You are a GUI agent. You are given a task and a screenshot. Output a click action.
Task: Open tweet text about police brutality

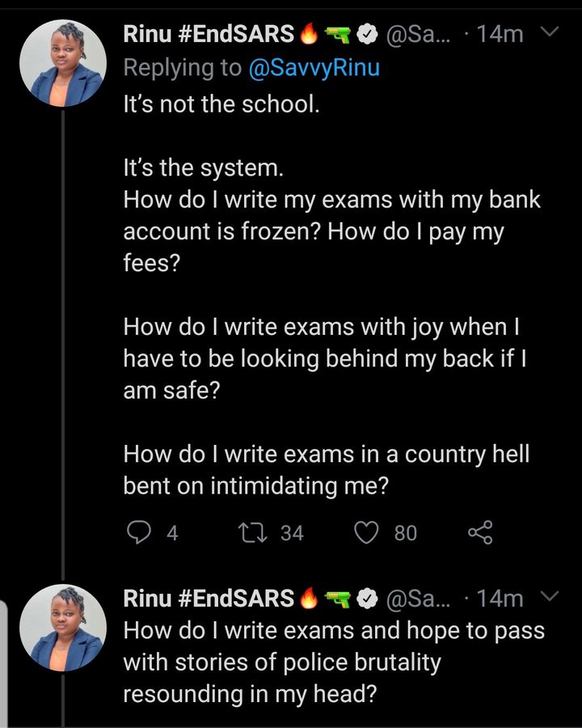click(x=334, y=662)
